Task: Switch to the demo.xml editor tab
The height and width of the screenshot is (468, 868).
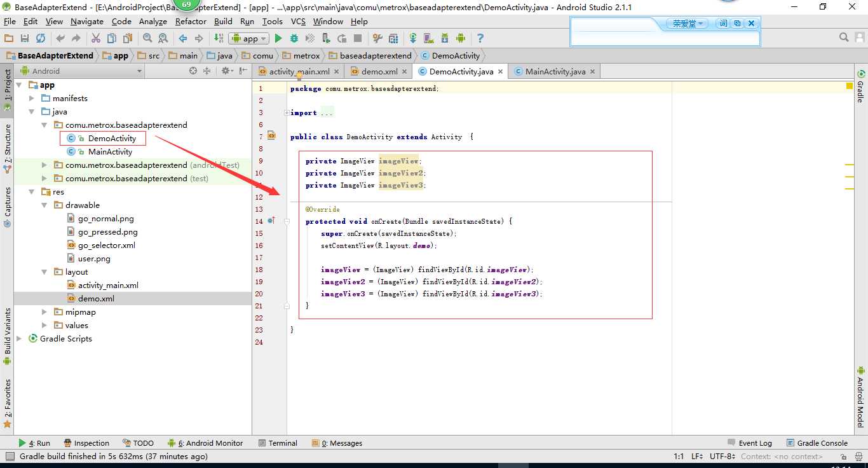Action: [x=379, y=71]
